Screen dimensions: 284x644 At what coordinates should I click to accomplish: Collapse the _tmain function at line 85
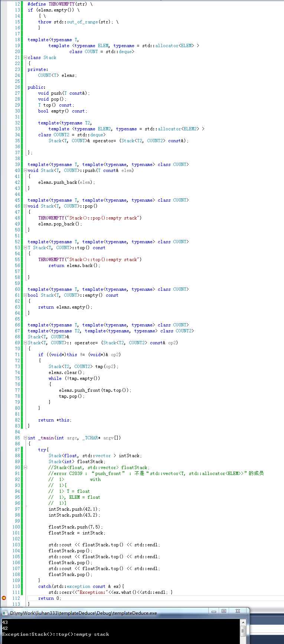(x=25, y=438)
